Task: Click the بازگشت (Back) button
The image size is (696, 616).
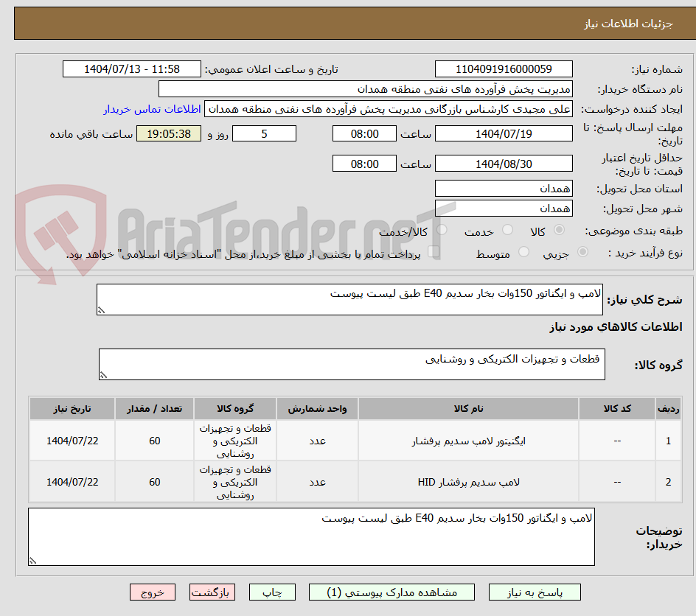Action: pyautogui.click(x=212, y=592)
